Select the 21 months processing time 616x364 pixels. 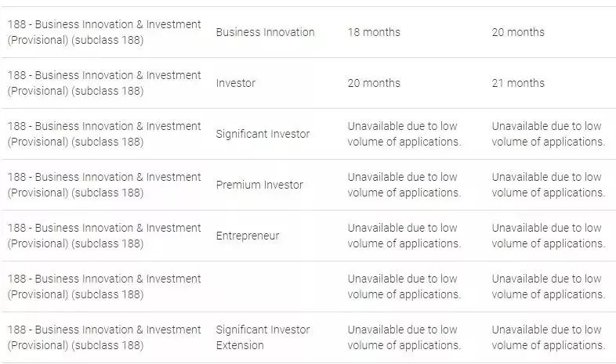[518, 83]
